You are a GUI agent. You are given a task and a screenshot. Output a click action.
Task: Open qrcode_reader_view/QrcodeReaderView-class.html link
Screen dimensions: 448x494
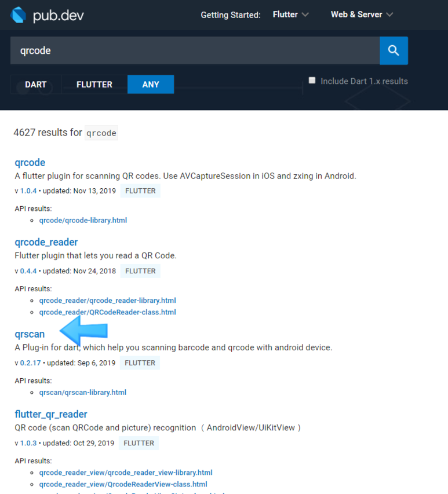(123, 484)
